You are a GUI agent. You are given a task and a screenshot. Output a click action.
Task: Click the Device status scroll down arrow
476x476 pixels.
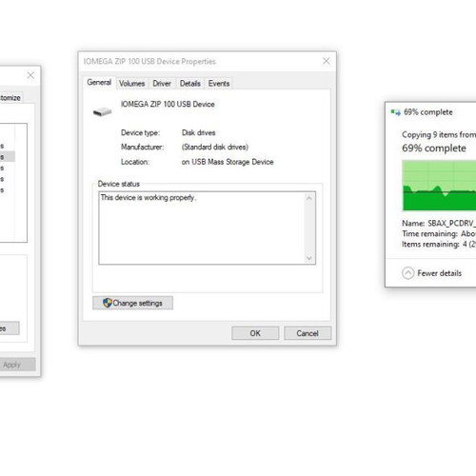click(x=309, y=258)
